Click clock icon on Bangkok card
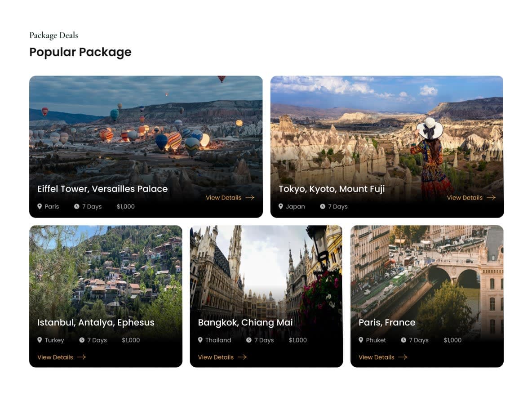This screenshot has height=405, width=532. (x=248, y=340)
